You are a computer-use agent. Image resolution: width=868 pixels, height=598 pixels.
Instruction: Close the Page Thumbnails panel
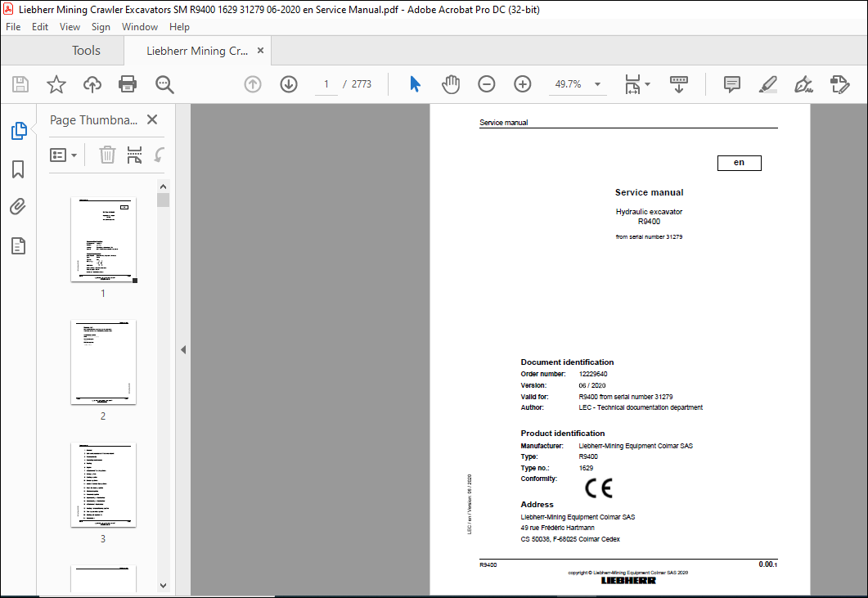152,119
